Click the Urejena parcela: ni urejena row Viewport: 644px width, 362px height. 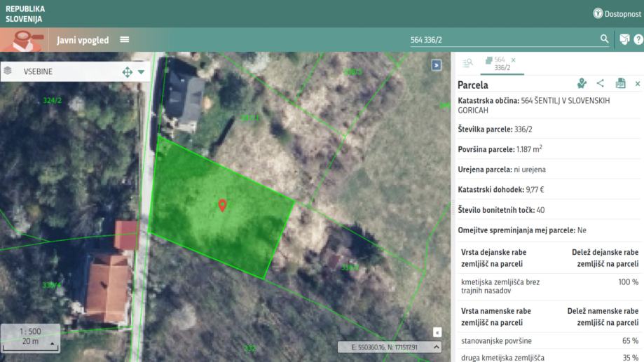(549, 169)
